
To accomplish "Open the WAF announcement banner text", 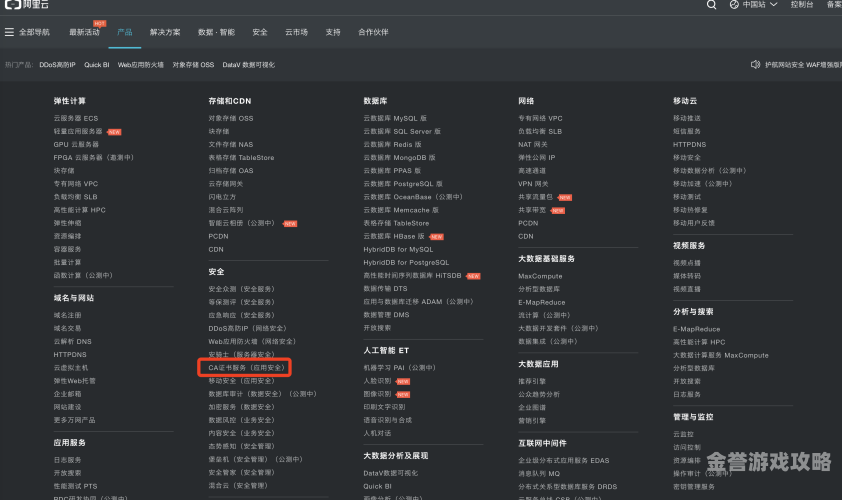I will point(803,65).
